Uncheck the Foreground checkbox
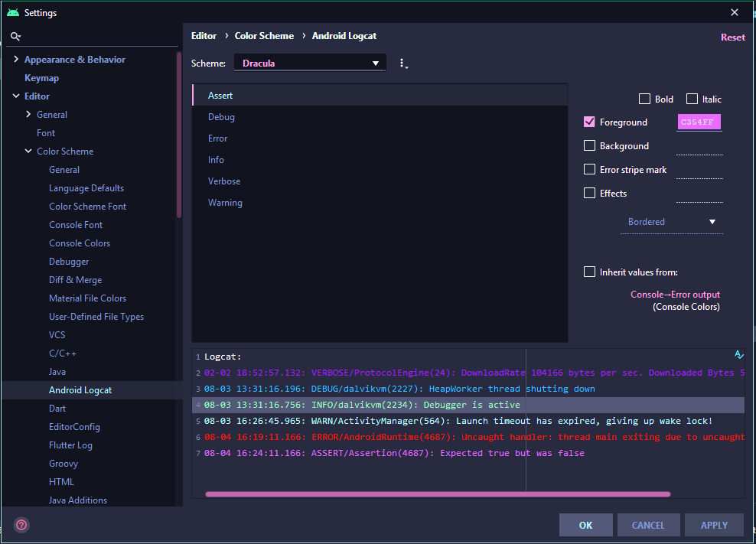The width and height of the screenshot is (756, 544). (x=589, y=122)
